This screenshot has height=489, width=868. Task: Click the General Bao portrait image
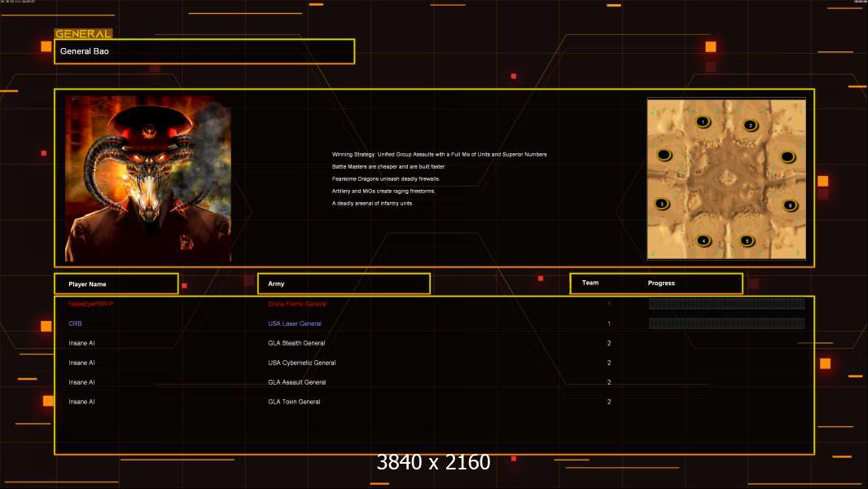click(148, 178)
